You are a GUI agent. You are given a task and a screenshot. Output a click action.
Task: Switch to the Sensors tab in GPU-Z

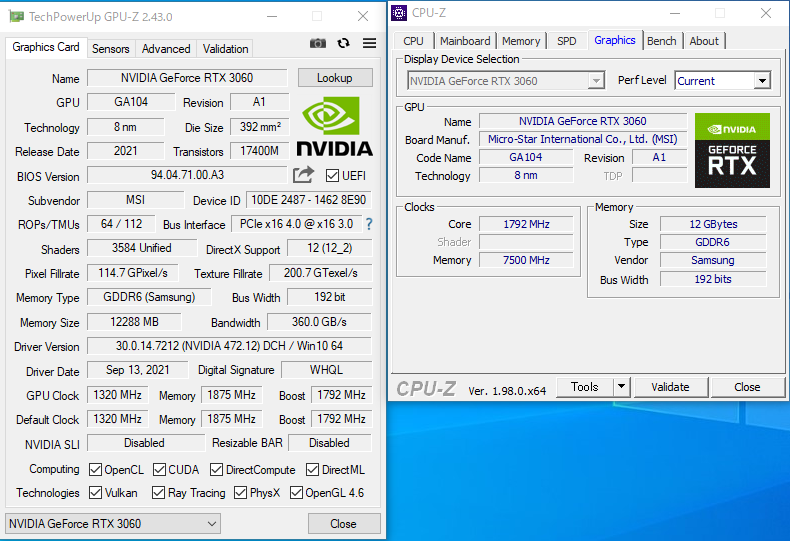pos(110,49)
